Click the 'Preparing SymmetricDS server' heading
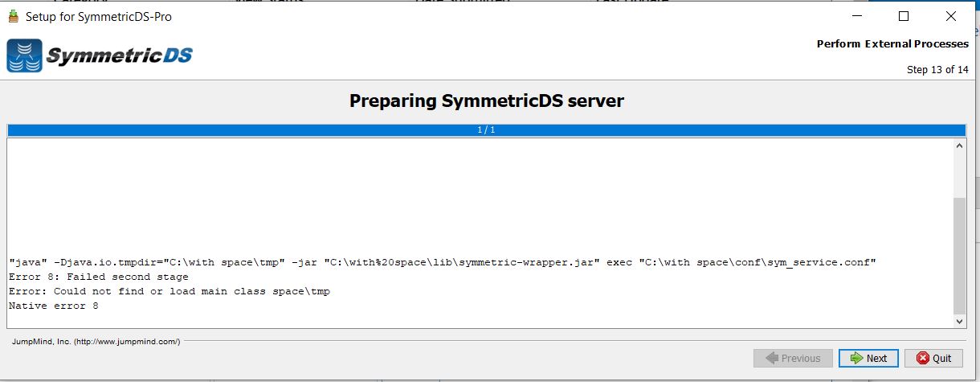980x382 pixels. point(486,101)
